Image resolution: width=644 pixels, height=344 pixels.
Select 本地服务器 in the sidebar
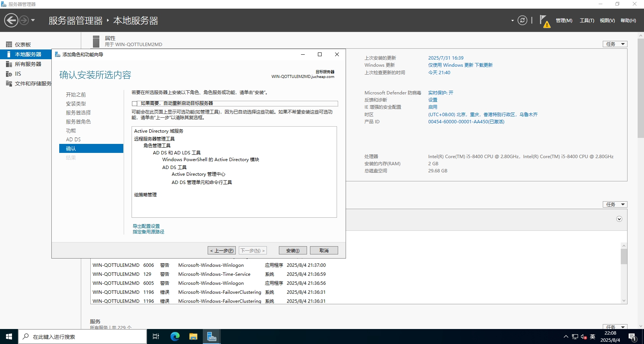25,54
